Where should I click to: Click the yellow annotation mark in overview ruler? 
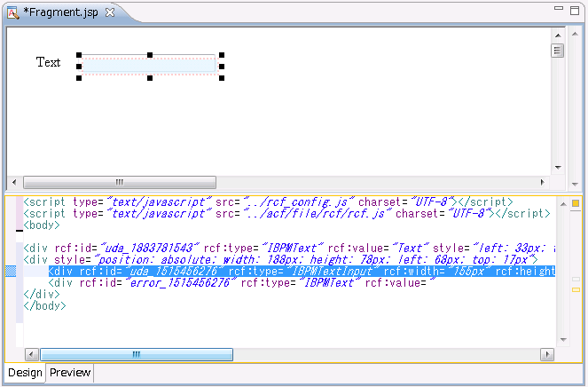[x=576, y=289]
